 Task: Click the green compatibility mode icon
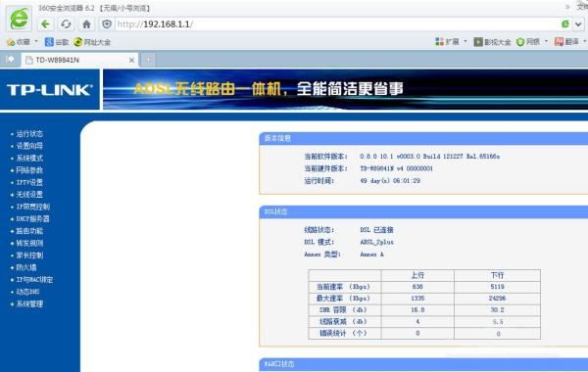(565, 23)
